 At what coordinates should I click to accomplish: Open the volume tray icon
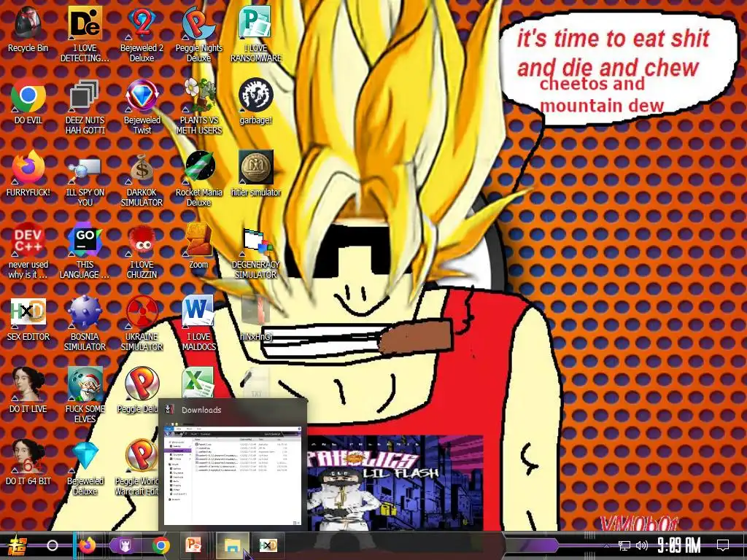point(642,545)
